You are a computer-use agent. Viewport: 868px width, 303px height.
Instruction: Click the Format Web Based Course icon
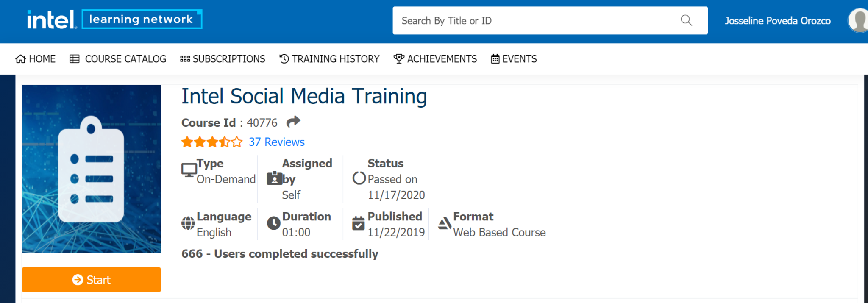click(444, 223)
